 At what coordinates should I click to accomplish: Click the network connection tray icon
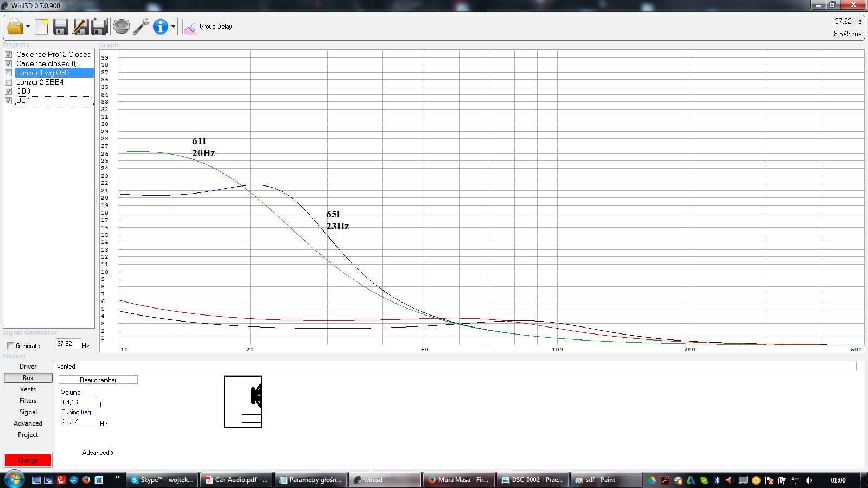pos(795,480)
